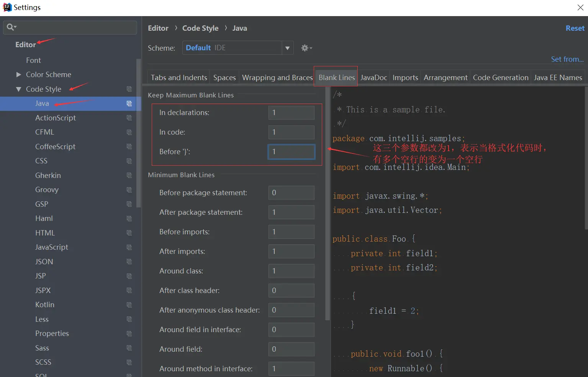The image size is (588, 377).
Task: Click the copy icon next to ActionScript
Action: 129,118
